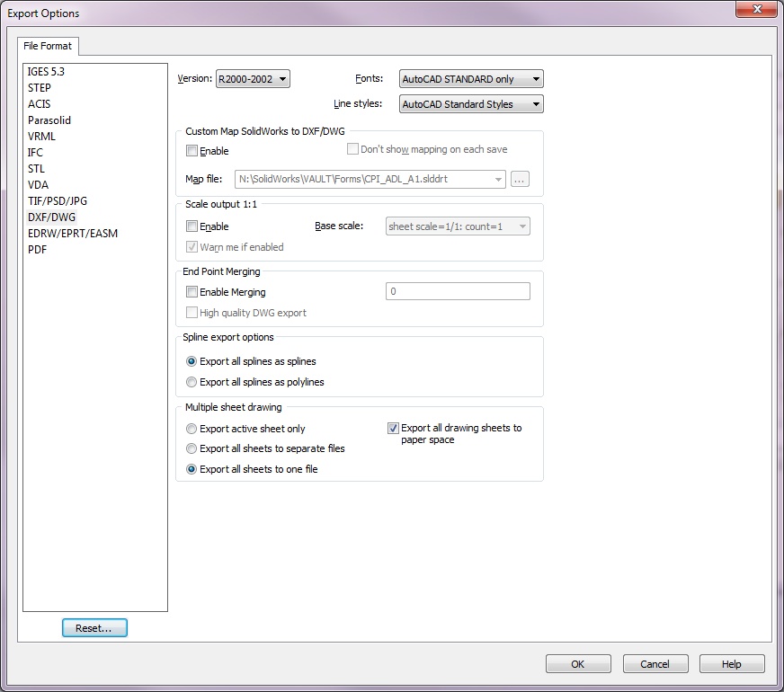Select IFC file format
The image size is (784, 692).
coord(35,153)
